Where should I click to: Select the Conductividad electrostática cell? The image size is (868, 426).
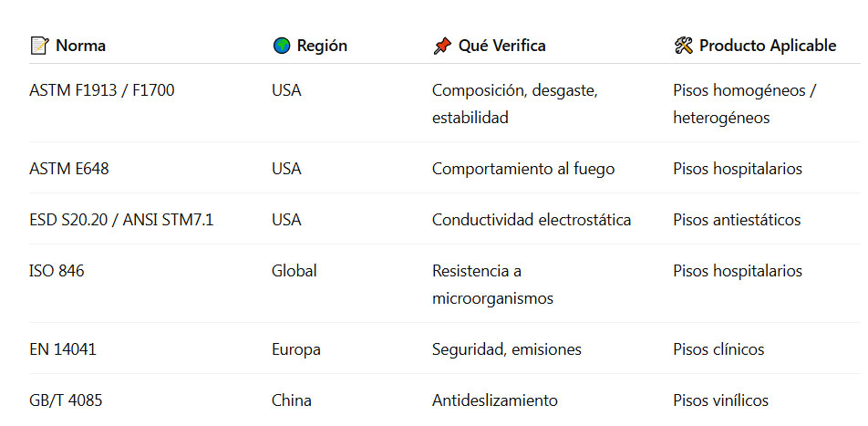pos(532,220)
